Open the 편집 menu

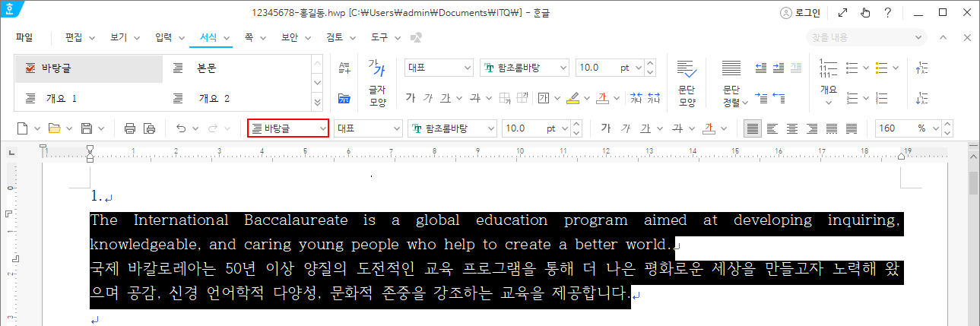(x=74, y=37)
